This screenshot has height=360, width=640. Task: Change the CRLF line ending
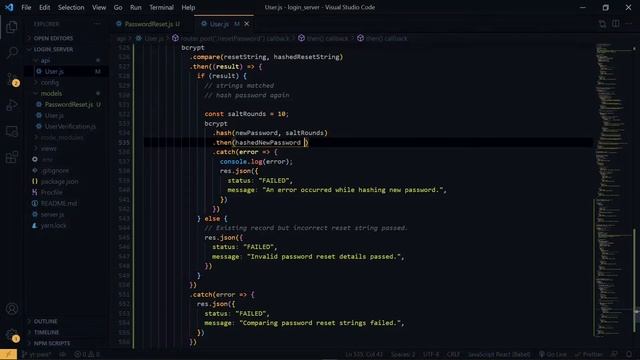pyautogui.click(x=453, y=354)
